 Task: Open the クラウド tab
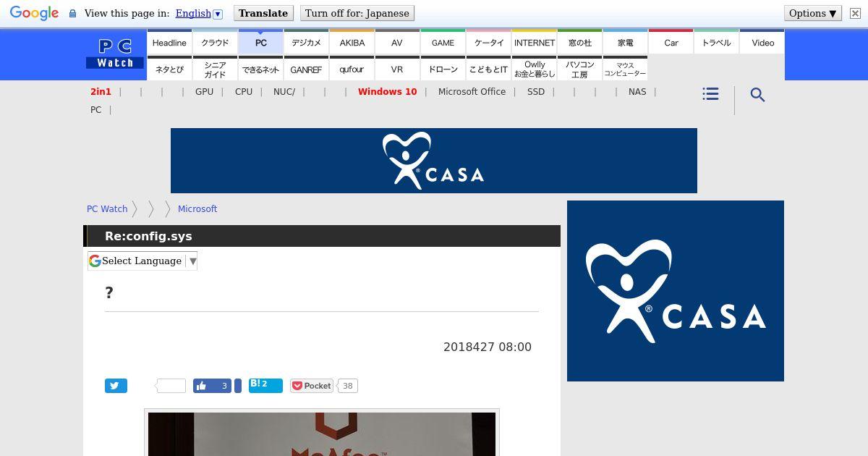point(215,43)
